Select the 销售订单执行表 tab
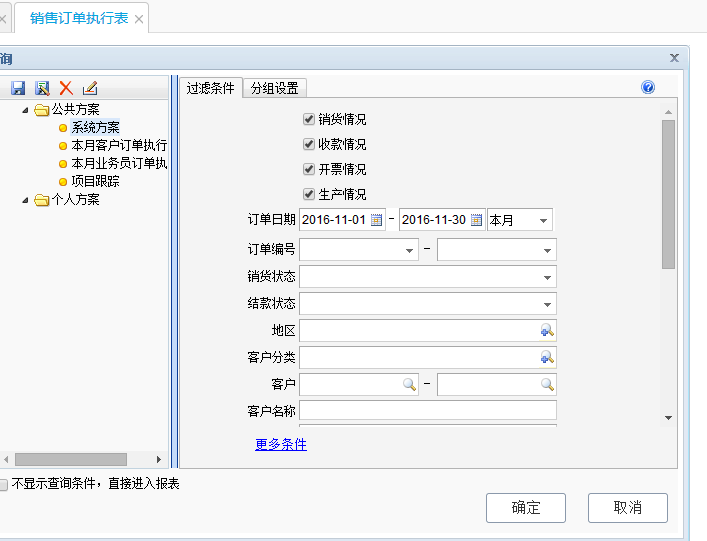 79,18
